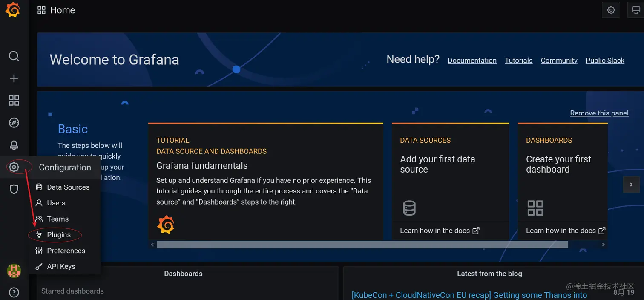This screenshot has width=644, height=300.
Task: Open Alerting with the bell icon
Action: point(14,144)
